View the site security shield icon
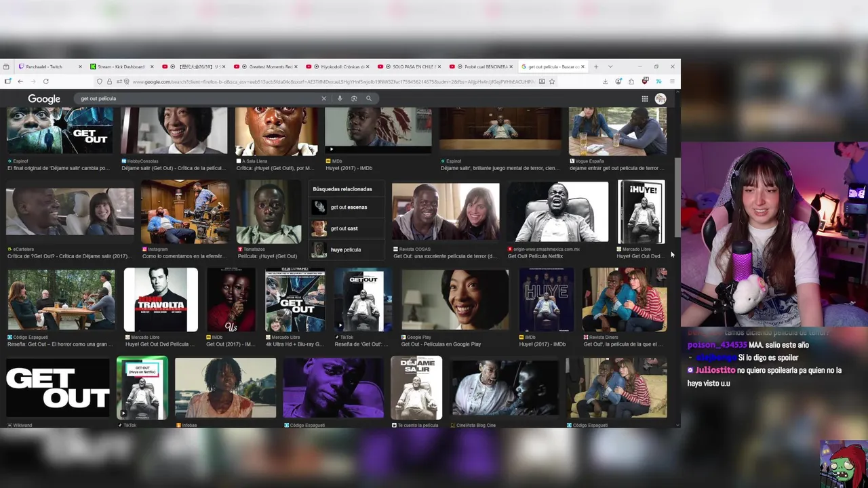This screenshot has height=488, width=868. (x=100, y=81)
